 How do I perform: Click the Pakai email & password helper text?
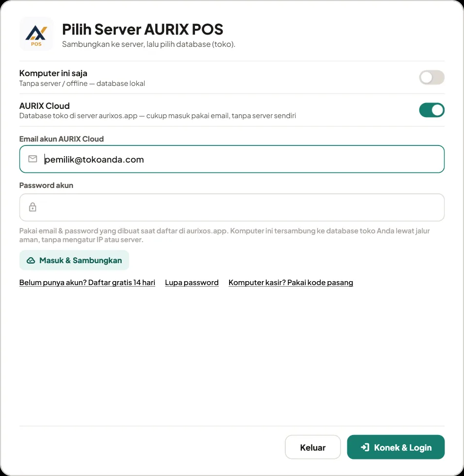224,235
